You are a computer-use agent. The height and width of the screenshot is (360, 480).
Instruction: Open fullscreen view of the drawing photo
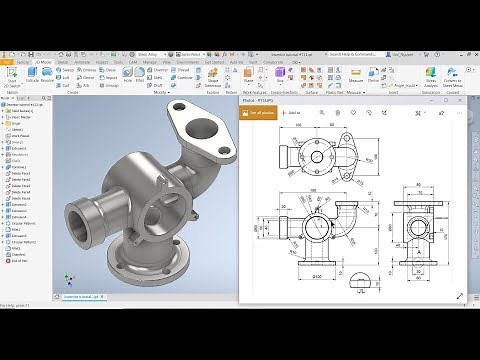click(x=460, y=296)
